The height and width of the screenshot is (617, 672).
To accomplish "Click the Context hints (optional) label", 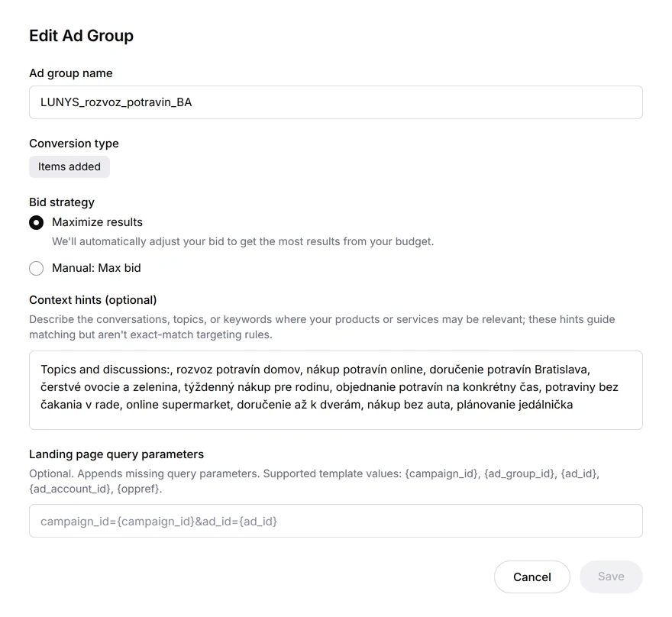I will point(93,300).
